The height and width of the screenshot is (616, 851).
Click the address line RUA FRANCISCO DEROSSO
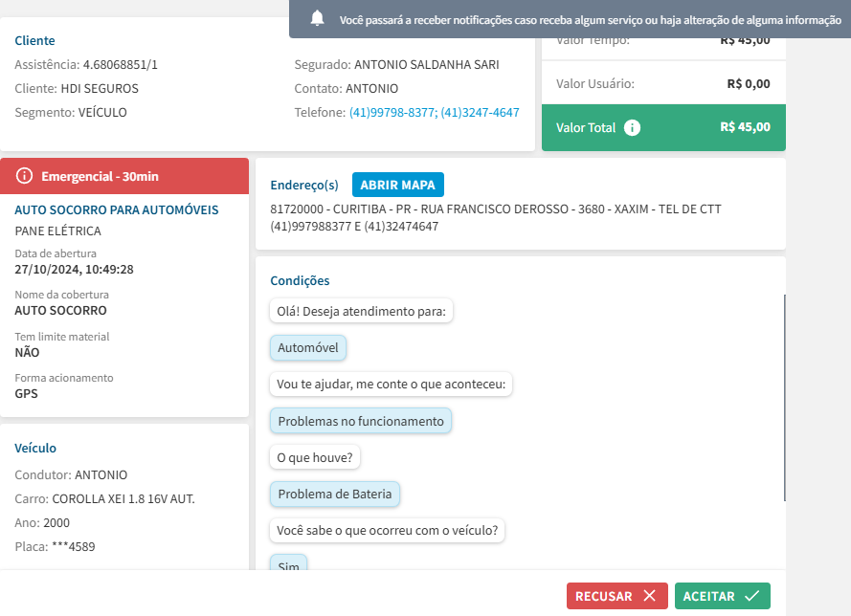click(x=495, y=209)
